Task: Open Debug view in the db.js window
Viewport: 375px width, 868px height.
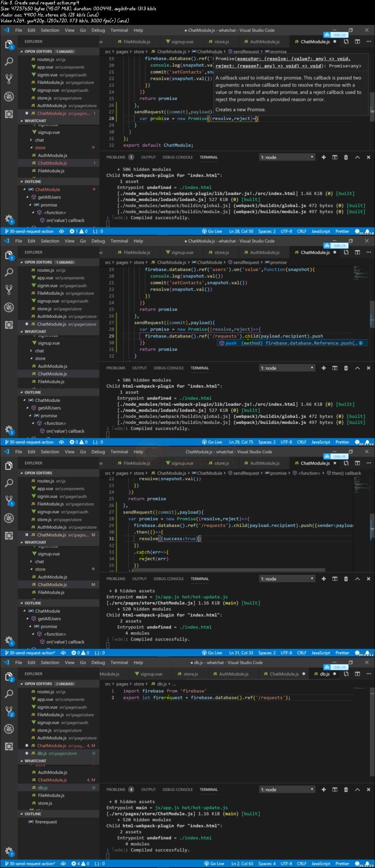Action: (9, 729)
